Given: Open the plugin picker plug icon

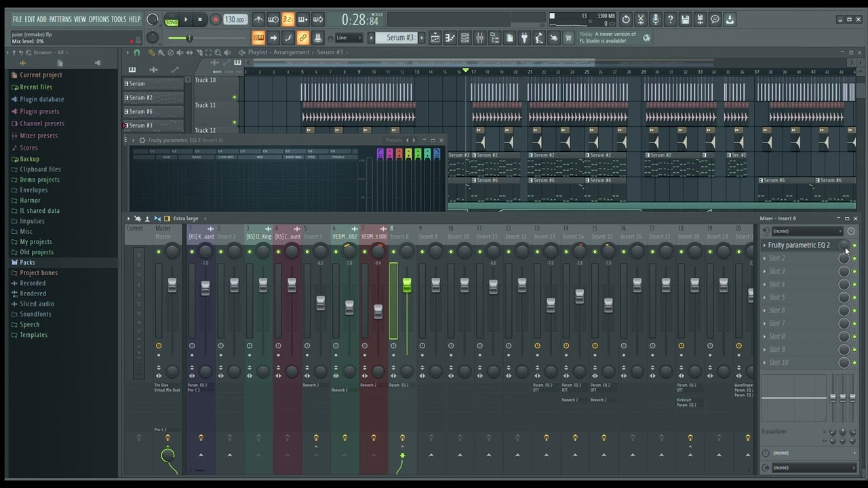Looking at the screenshot, I should pyautogui.click(x=524, y=38).
